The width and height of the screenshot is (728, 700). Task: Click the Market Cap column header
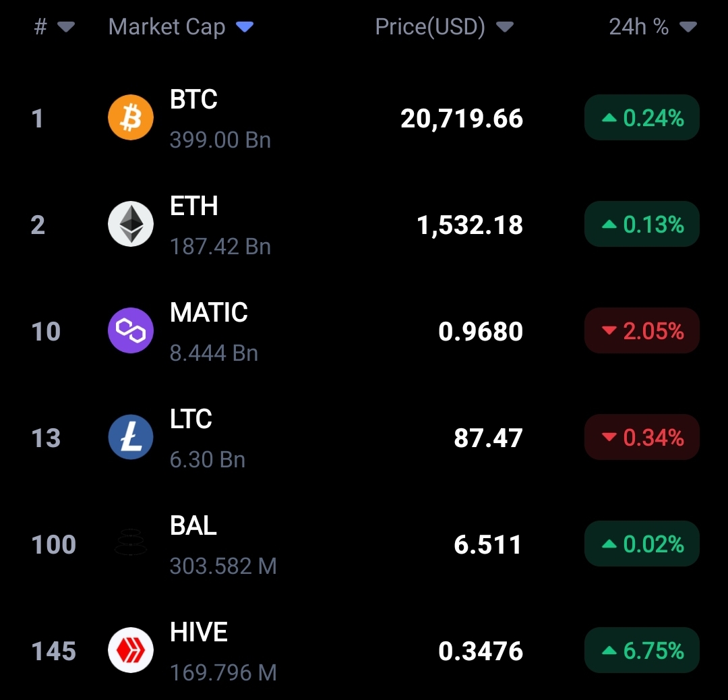click(x=166, y=27)
